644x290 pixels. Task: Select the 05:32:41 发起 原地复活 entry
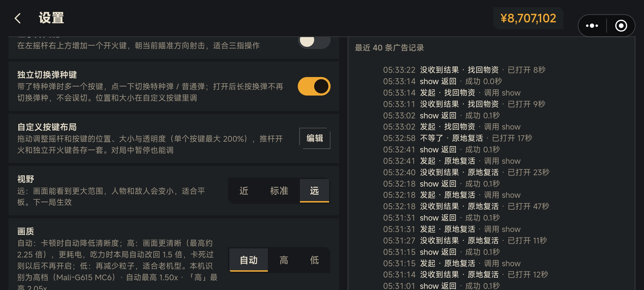click(452, 161)
